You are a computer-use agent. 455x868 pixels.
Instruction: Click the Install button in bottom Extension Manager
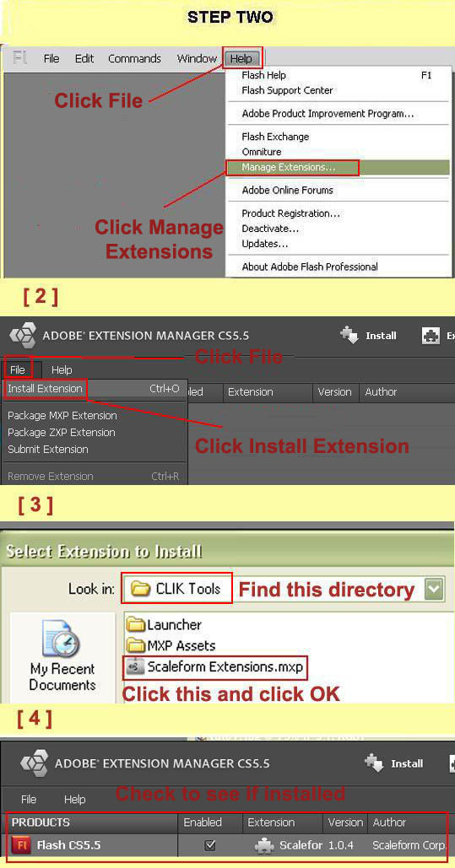pos(394,764)
